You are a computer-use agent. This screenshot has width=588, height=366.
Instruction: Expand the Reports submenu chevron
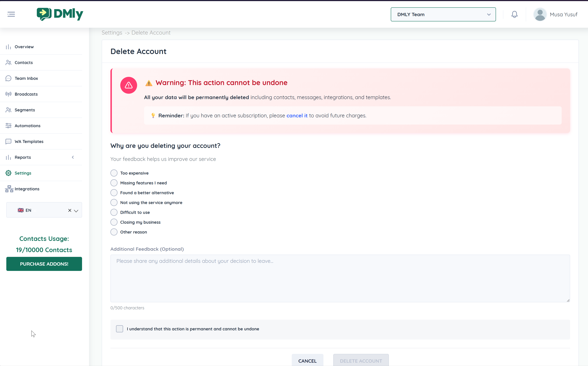[x=73, y=157]
